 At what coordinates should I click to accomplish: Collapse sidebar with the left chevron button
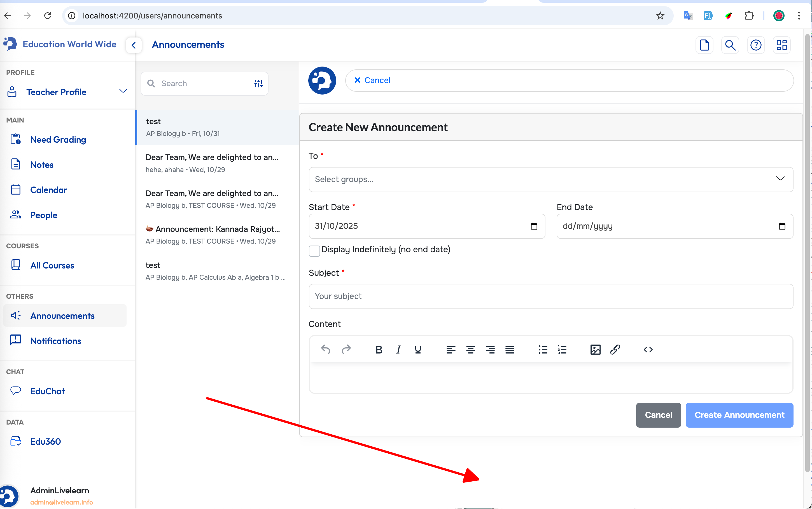coord(134,45)
